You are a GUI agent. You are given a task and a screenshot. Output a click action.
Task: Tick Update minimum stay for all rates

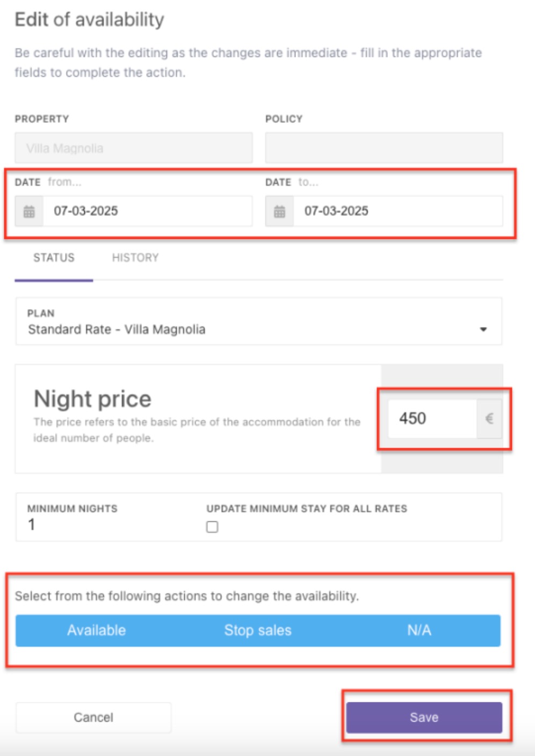[212, 527]
